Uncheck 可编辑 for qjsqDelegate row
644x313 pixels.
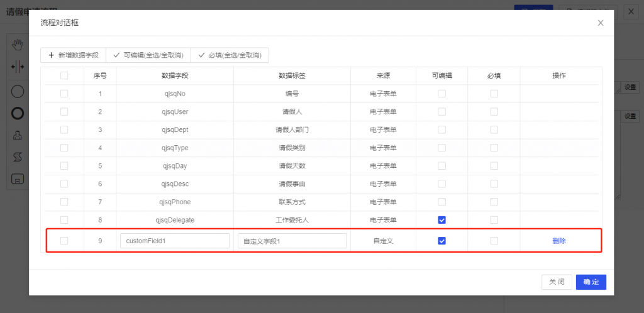point(441,220)
